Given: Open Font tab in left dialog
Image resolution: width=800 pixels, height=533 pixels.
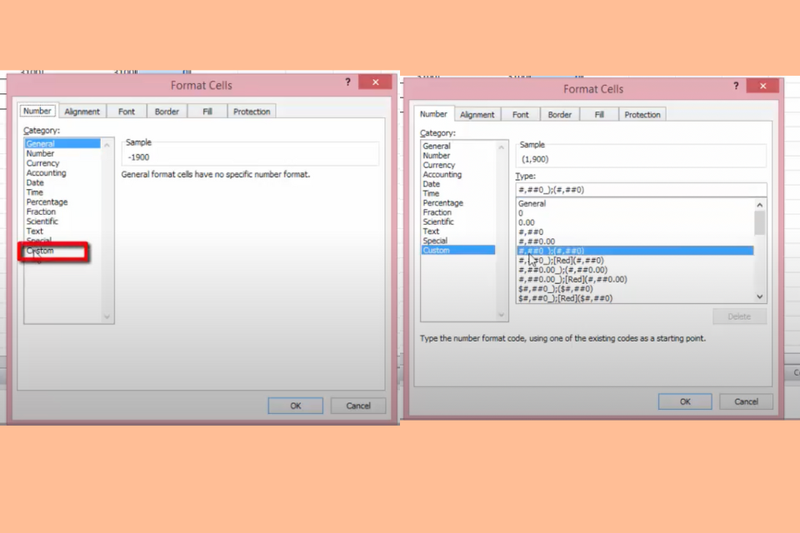Looking at the screenshot, I should click(x=127, y=112).
